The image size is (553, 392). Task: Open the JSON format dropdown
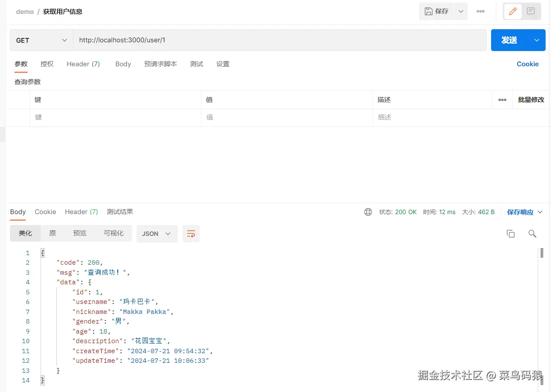tap(157, 234)
